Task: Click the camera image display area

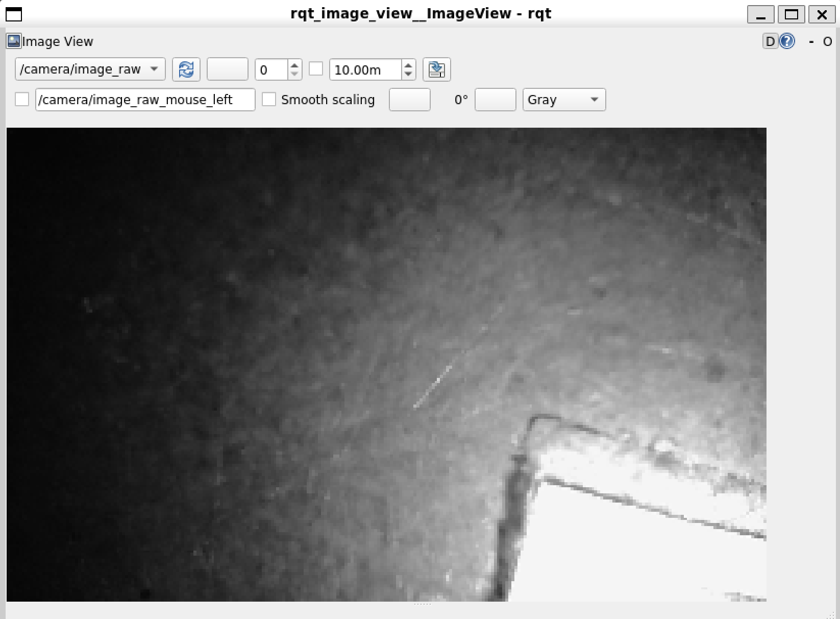Action: point(386,365)
